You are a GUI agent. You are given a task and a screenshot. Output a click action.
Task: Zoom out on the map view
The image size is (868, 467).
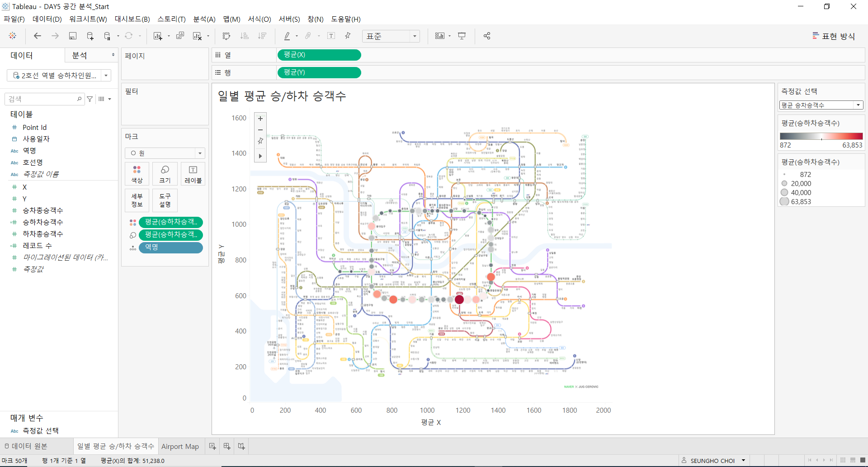[x=260, y=130]
